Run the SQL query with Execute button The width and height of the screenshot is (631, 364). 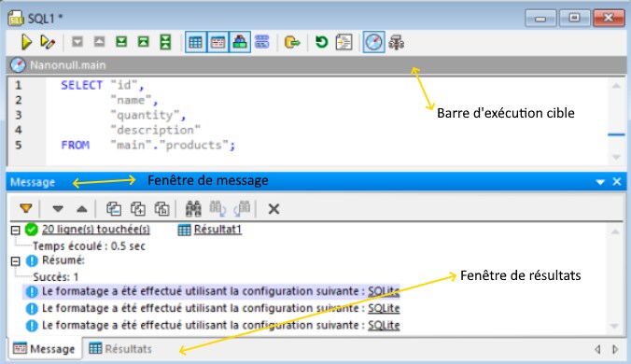click(x=26, y=42)
